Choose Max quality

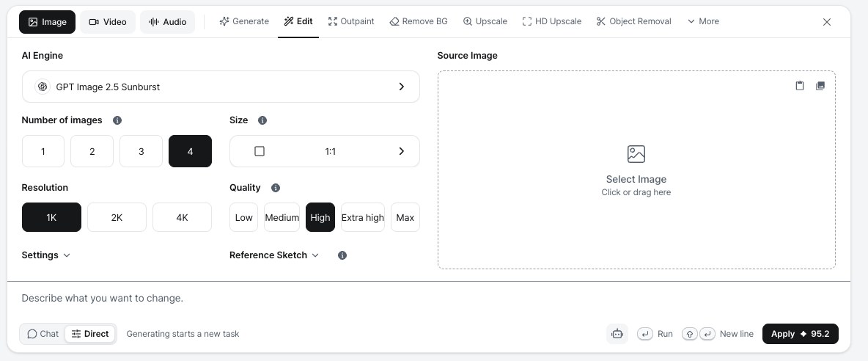coord(405,218)
